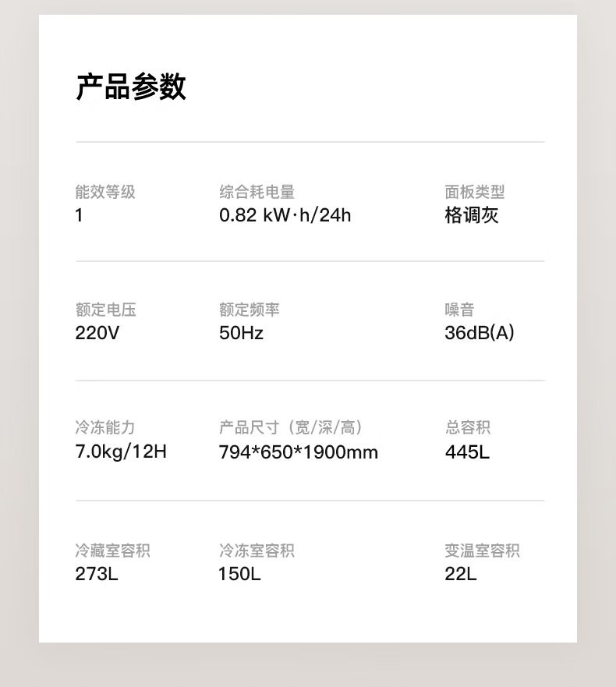Click the 50Hz rated frequency value
This screenshot has width=616, height=687.
[x=241, y=333]
